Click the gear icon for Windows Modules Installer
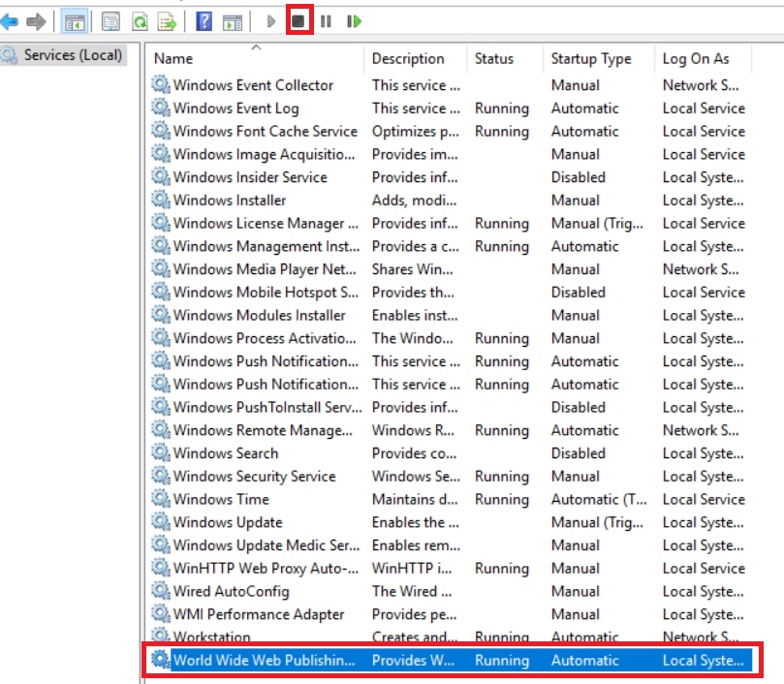Image resolution: width=784 pixels, height=684 pixels. [161, 315]
